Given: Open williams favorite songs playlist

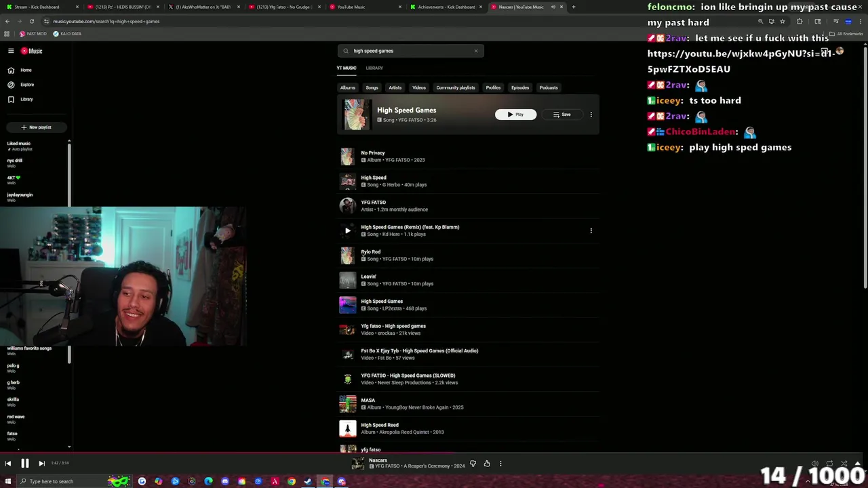Looking at the screenshot, I should click(x=35, y=350).
